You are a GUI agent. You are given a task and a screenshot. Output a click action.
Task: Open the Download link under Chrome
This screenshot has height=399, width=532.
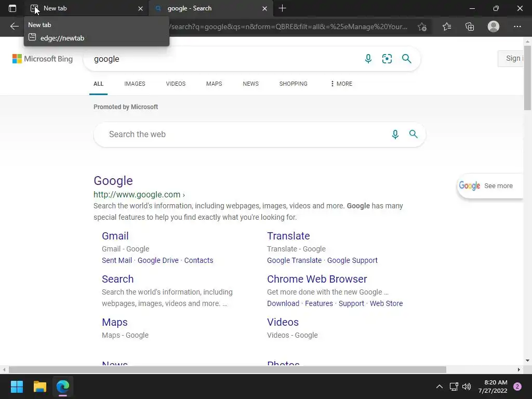tap(283, 303)
